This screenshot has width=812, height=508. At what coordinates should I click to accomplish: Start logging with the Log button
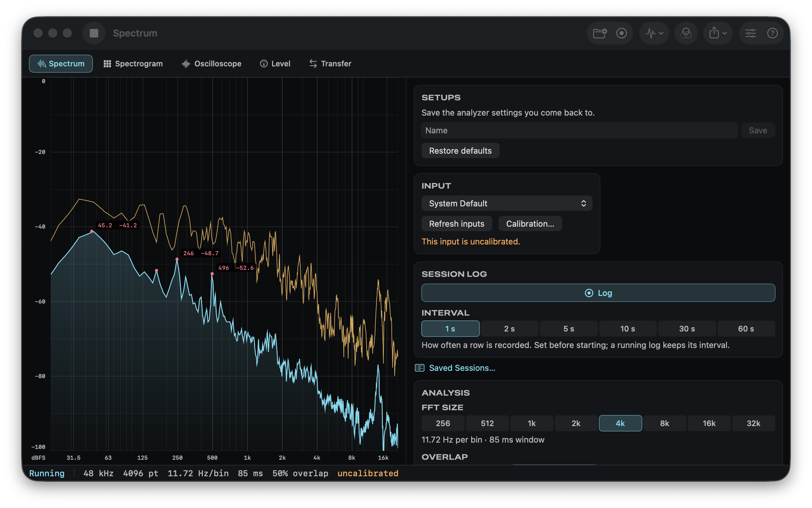tap(598, 293)
